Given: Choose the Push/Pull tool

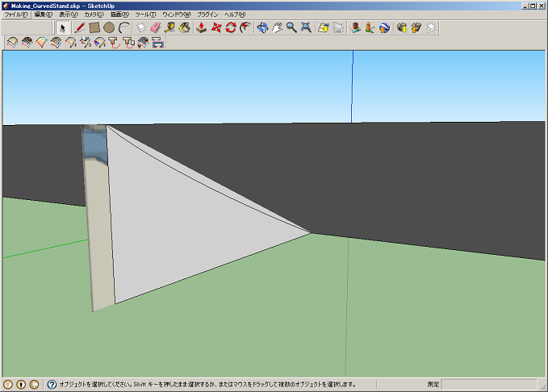Looking at the screenshot, I should [202, 27].
